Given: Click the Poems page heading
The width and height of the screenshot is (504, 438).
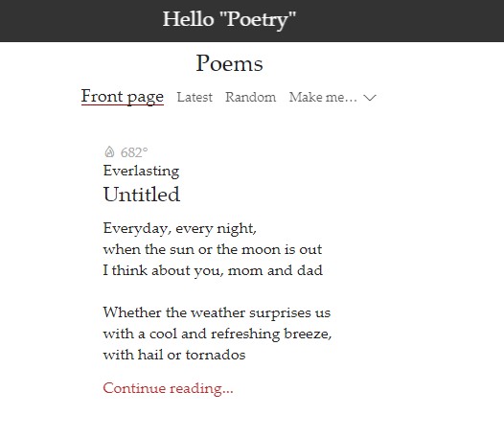Looking at the screenshot, I should 230,63.
